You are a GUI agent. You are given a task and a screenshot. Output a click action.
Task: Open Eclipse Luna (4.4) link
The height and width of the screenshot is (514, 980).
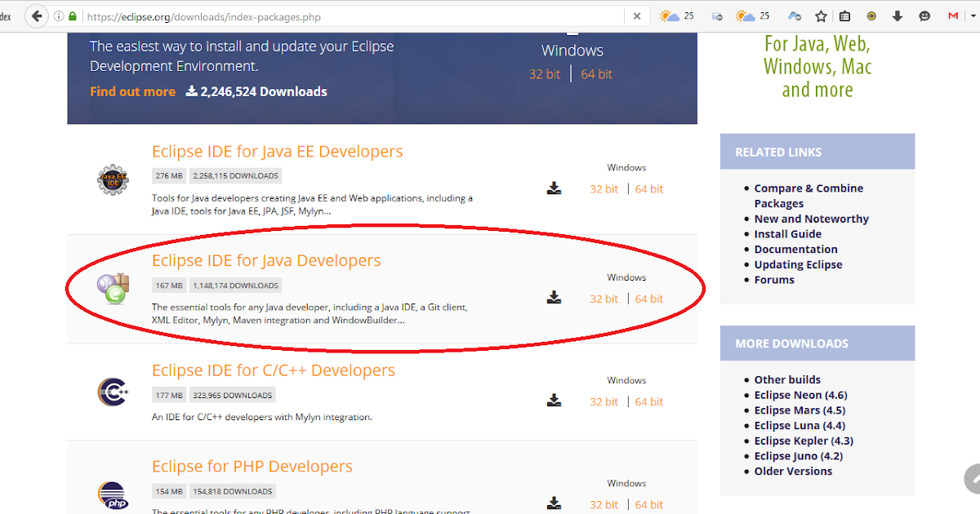[x=800, y=425]
